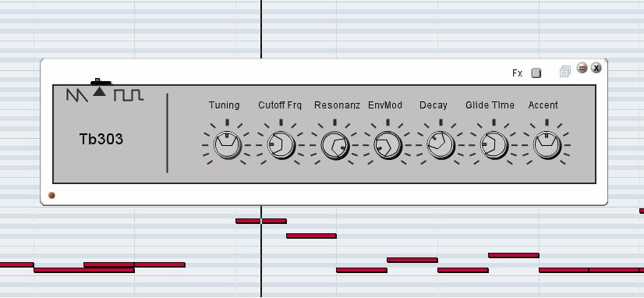Screen dimensions: 644x298
Task: Select the square waveform icon
Action: point(129,95)
